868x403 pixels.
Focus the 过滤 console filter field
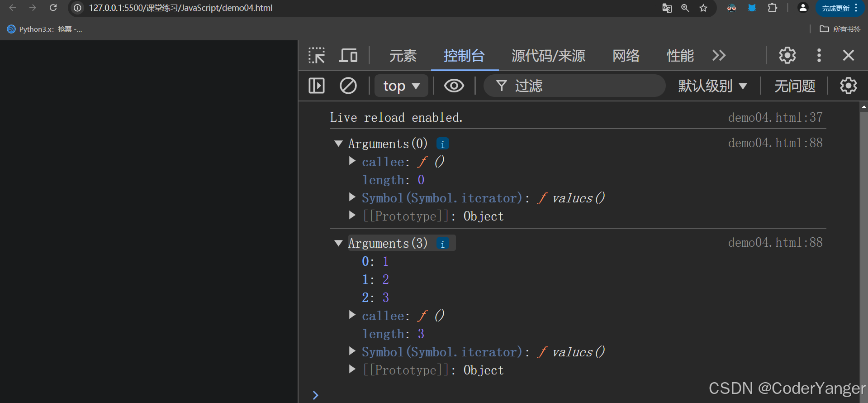click(x=574, y=86)
